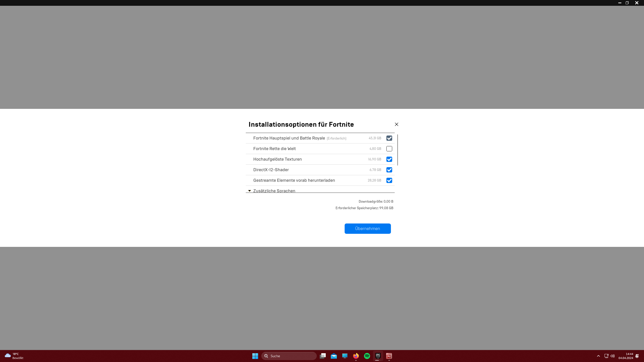The width and height of the screenshot is (644, 362).
Task: Enable Fortnite Rette die Welt checkbox
Action: (x=389, y=149)
